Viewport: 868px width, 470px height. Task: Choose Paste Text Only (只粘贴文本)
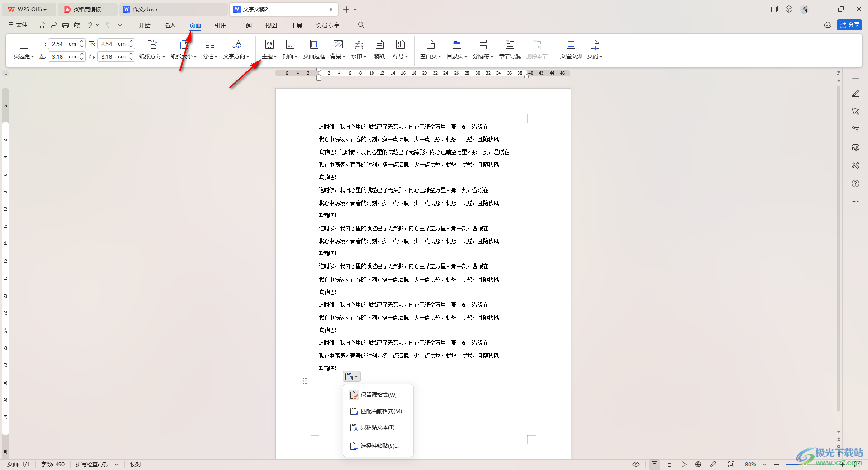[378, 428]
